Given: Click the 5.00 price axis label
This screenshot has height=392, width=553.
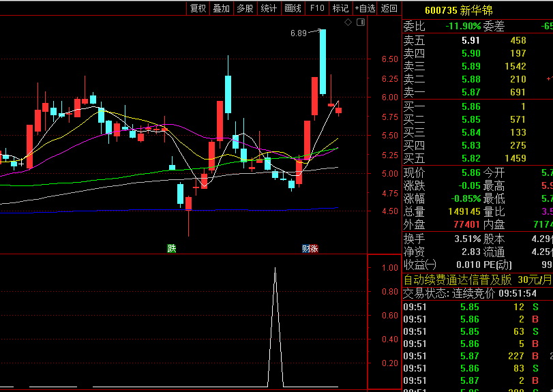Looking at the screenshot, I should coord(390,173).
